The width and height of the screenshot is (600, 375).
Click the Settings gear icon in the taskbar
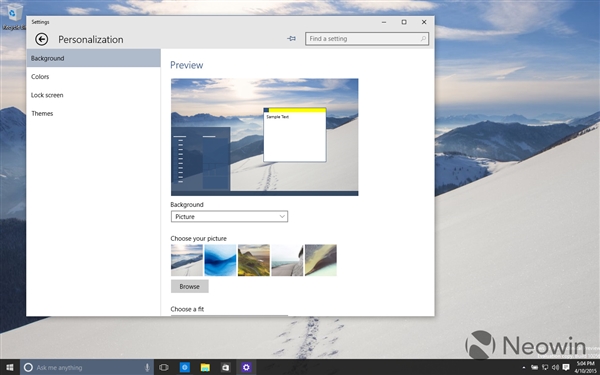click(246, 367)
